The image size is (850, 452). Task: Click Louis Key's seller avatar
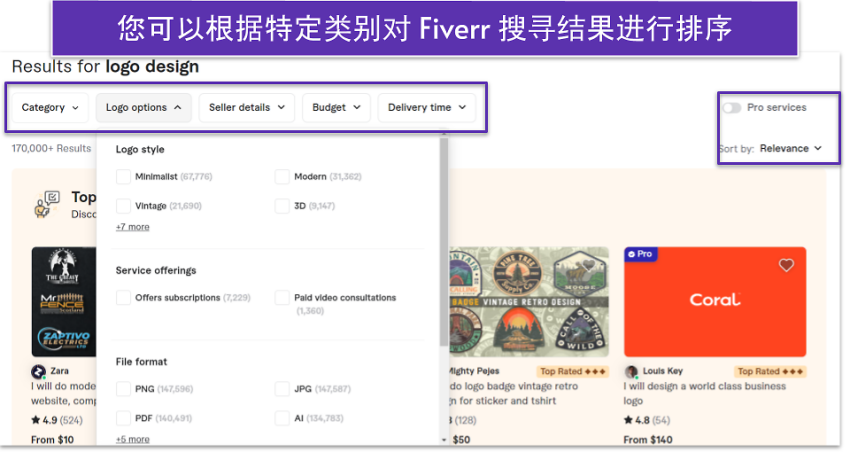click(x=631, y=372)
